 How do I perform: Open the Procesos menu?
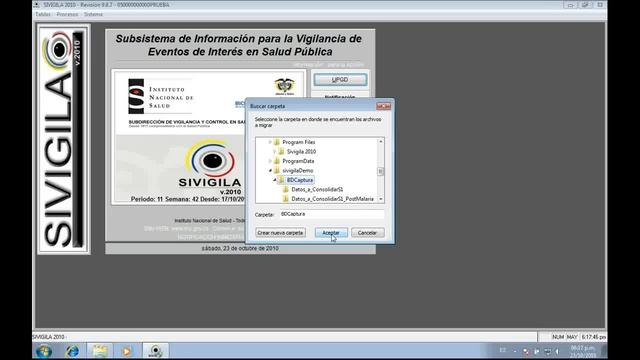pos(67,14)
